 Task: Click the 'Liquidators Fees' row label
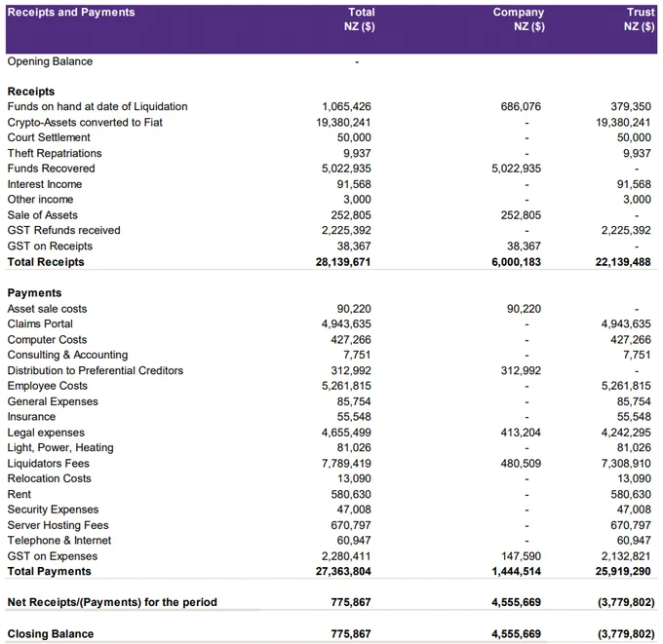pos(48,464)
